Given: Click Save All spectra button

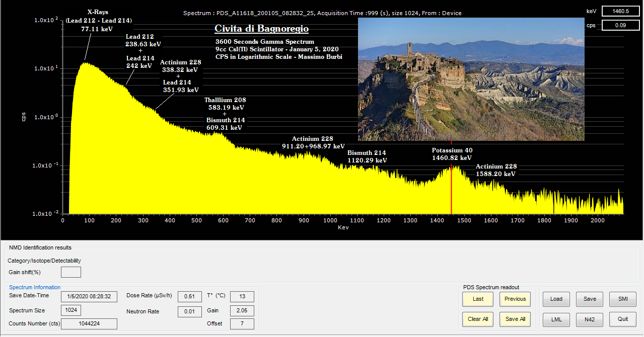Looking at the screenshot, I should (515, 319).
